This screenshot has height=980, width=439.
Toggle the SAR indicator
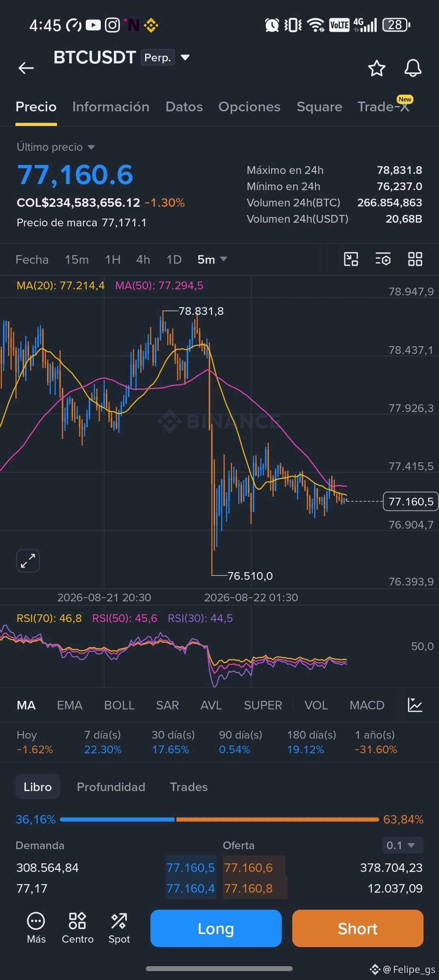point(167,705)
